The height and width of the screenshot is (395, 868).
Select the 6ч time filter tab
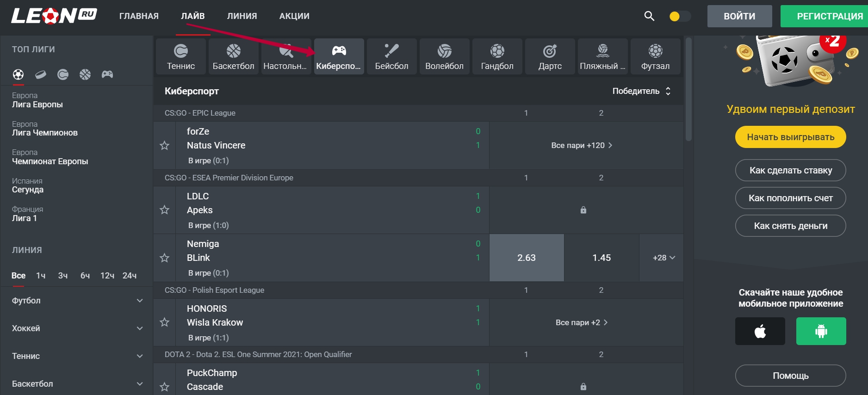[x=85, y=276]
